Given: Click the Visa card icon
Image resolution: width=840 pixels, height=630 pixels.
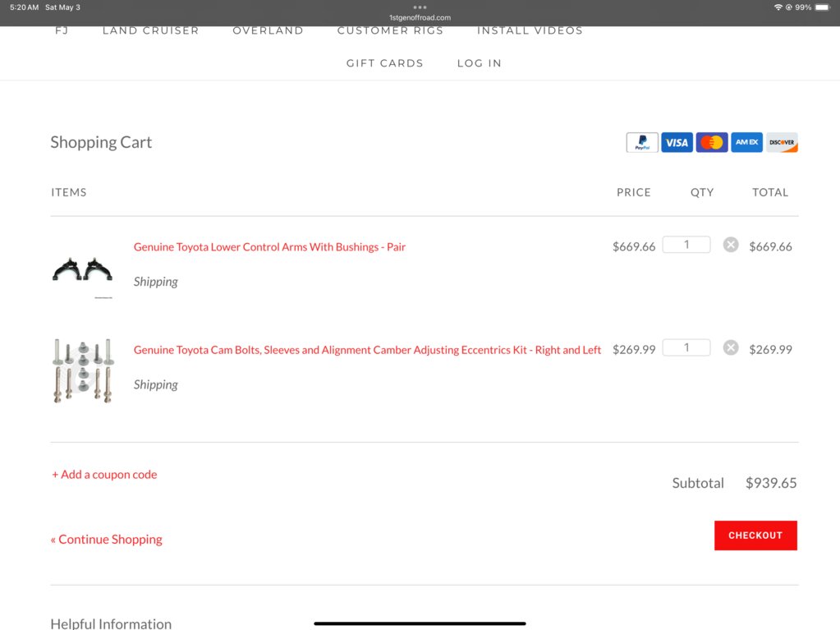Looking at the screenshot, I should [x=677, y=142].
